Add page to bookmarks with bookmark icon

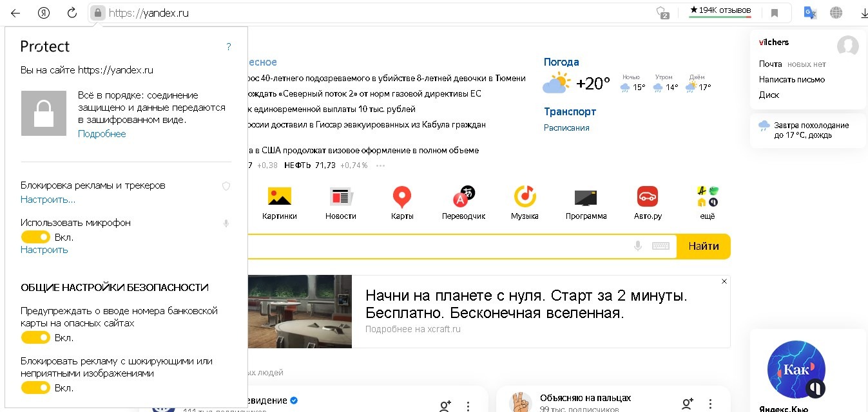[775, 13]
